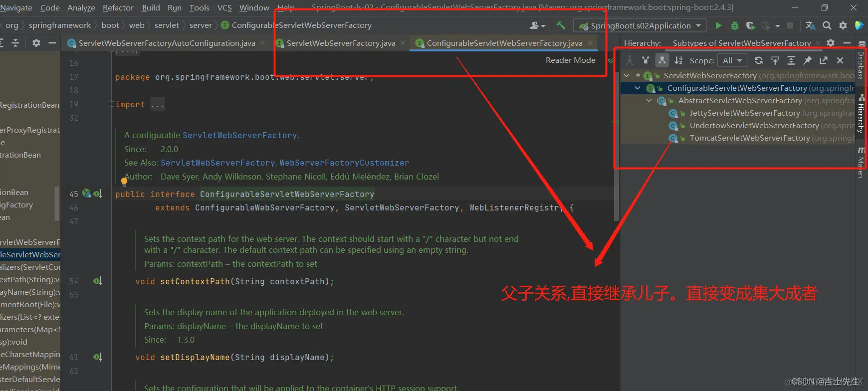The image size is (868, 391).
Task: Hide the left tool window panel
Action: click(52, 43)
